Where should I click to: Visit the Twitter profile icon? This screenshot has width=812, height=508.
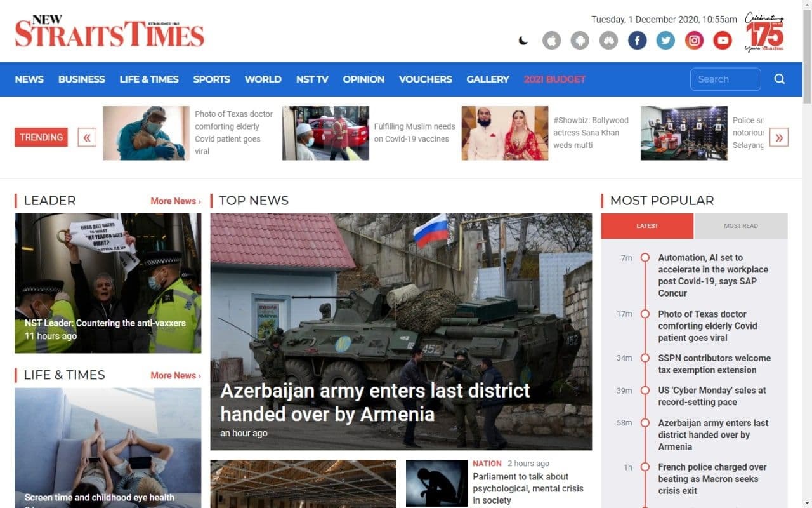pos(665,41)
